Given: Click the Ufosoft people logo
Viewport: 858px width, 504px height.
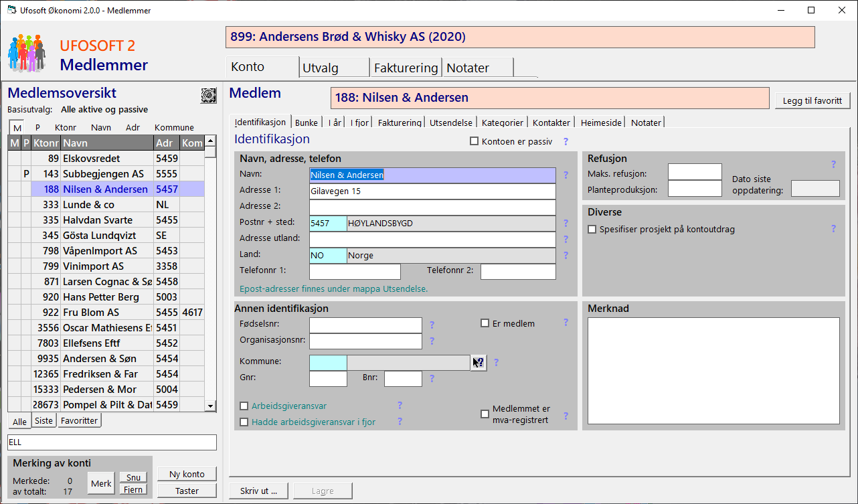Looking at the screenshot, I should (x=27, y=53).
